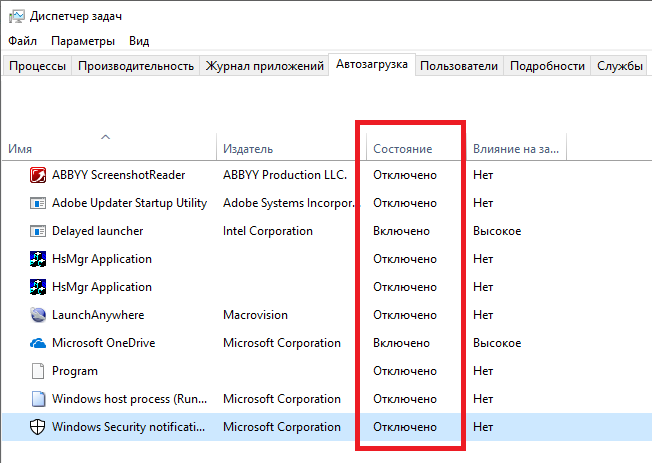652x463 pixels.
Task: Click the Нет impact of Windows Security row
Action: [483, 427]
